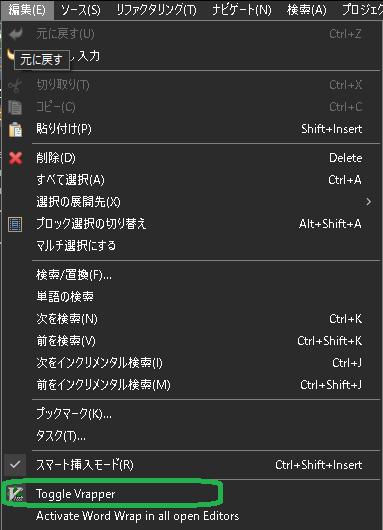Screen dimensions: 383x530
Task: Click the paste clipboard icon
Action: [x=16, y=129]
